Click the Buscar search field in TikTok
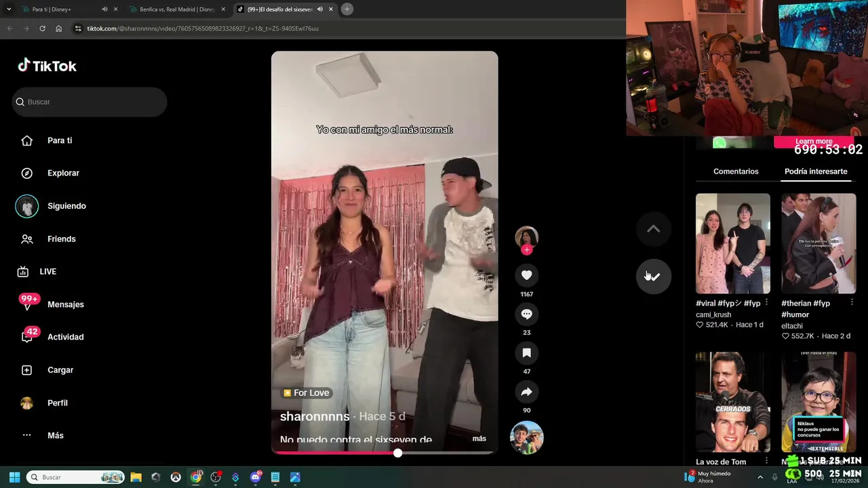The height and width of the screenshot is (488, 868). [90, 102]
